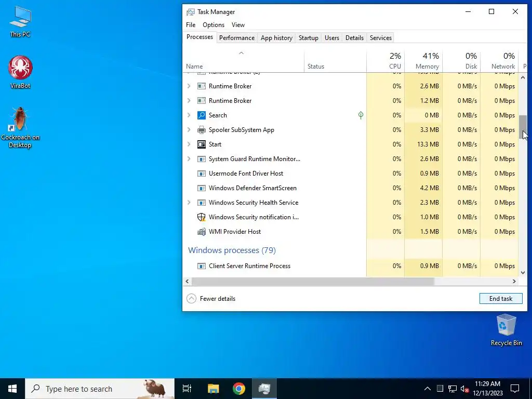Open the Windows Start button
Image resolution: width=532 pixels, height=399 pixels.
coord(12,389)
